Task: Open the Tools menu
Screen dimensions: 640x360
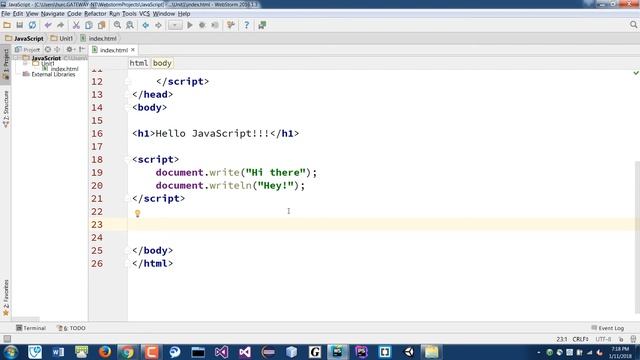Action: tap(129, 14)
